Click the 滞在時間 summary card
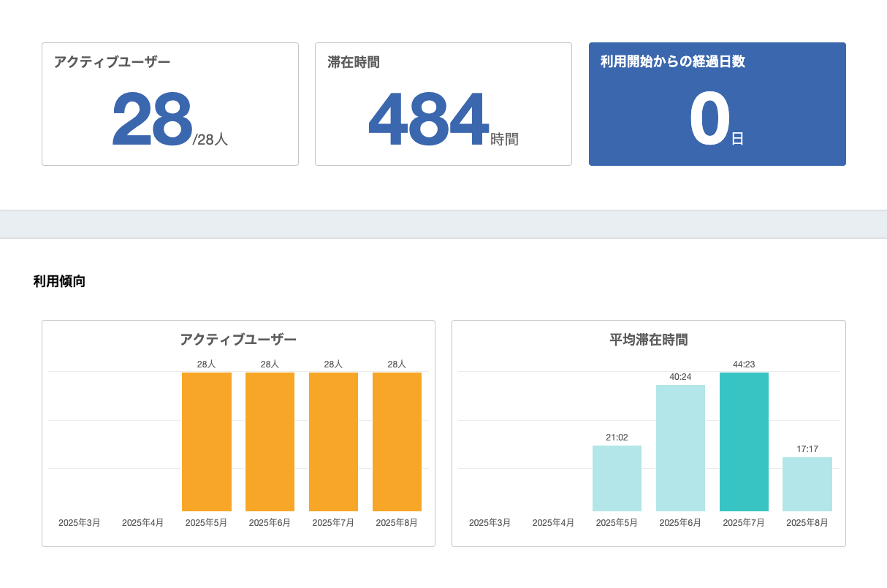Image resolution: width=887 pixels, height=588 pixels. 444,104
